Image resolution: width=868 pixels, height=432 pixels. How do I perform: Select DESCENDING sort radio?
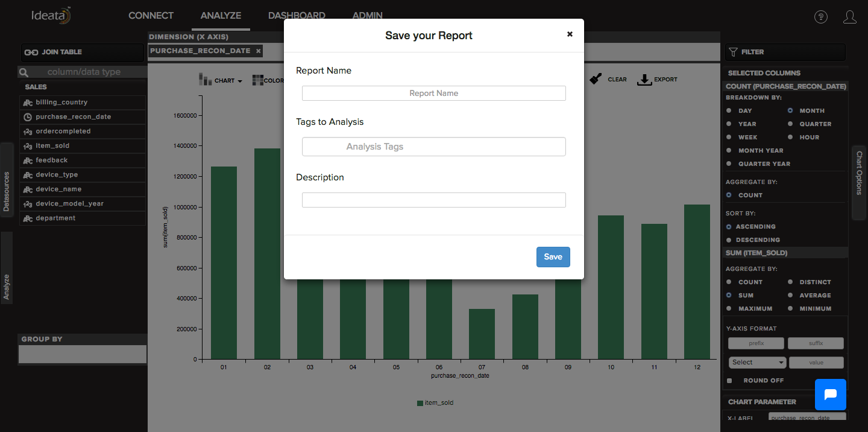pos(729,240)
